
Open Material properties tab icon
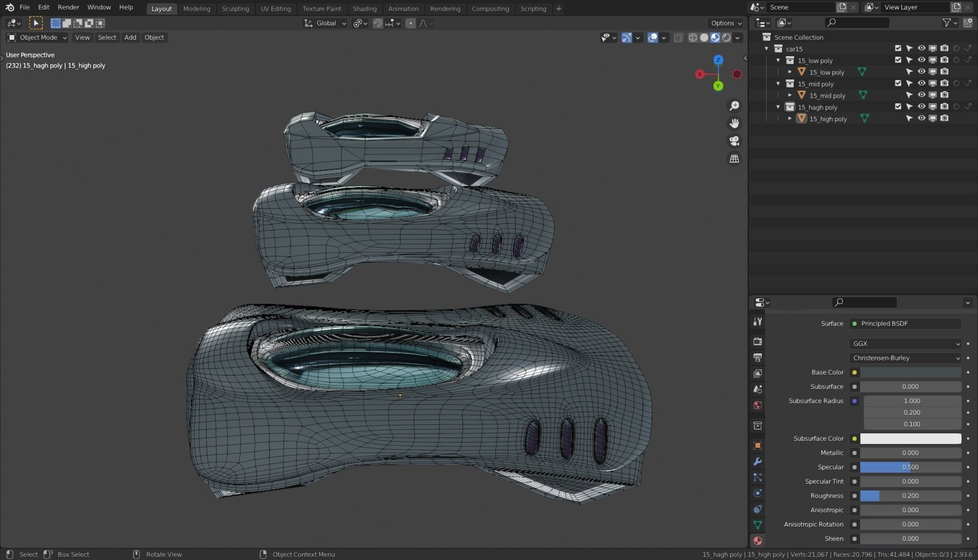758,541
